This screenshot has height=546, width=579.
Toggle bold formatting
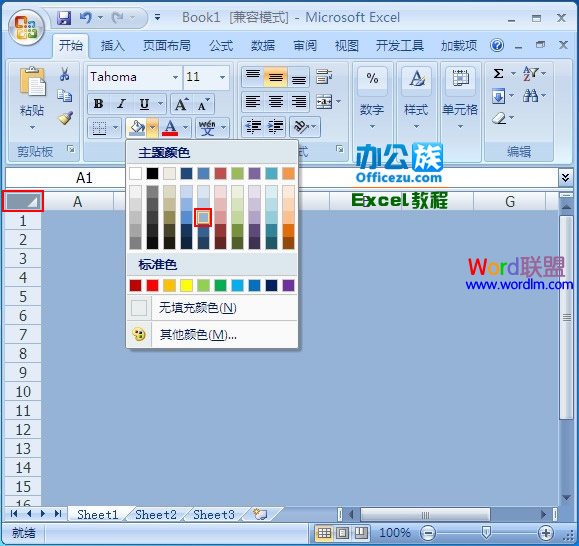point(99,104)
